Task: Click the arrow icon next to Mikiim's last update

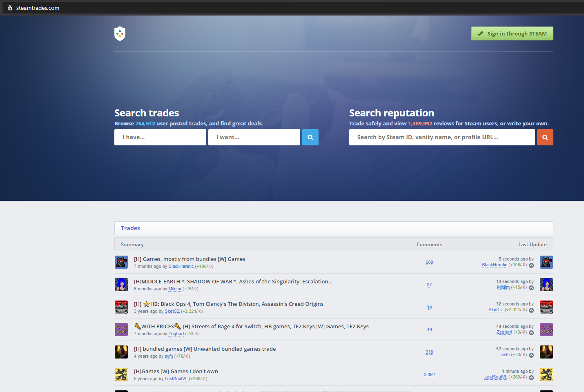Action: coord(531,288)
